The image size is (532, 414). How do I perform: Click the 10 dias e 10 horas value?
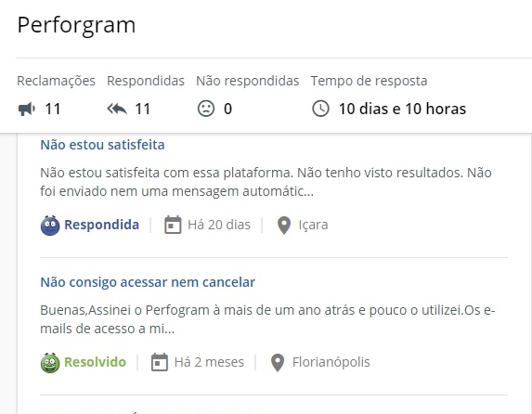(402, 109)
